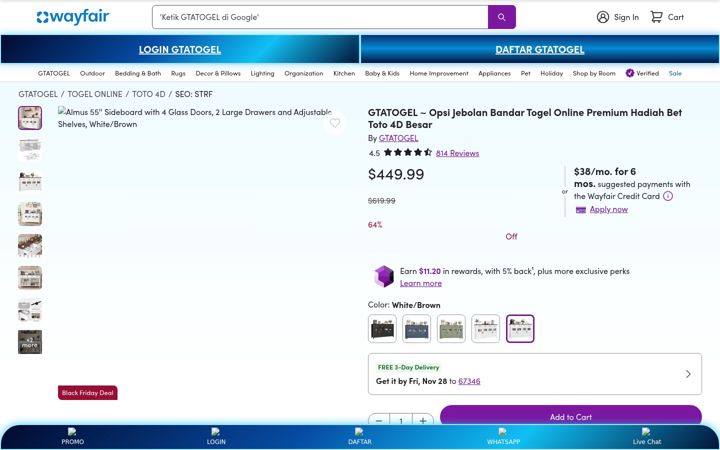Select the black color swatch
The width and height of the screenshot is (720, 450).
(382, 328)
